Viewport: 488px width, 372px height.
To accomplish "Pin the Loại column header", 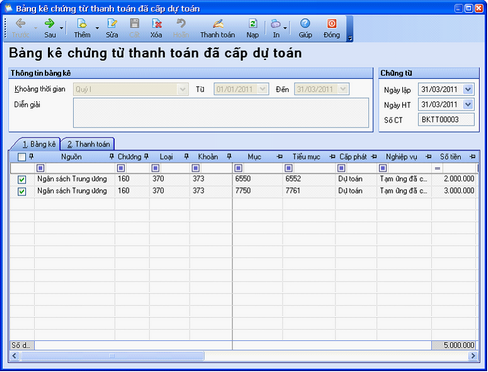I will pyautogui.click(x=186, y=156).
